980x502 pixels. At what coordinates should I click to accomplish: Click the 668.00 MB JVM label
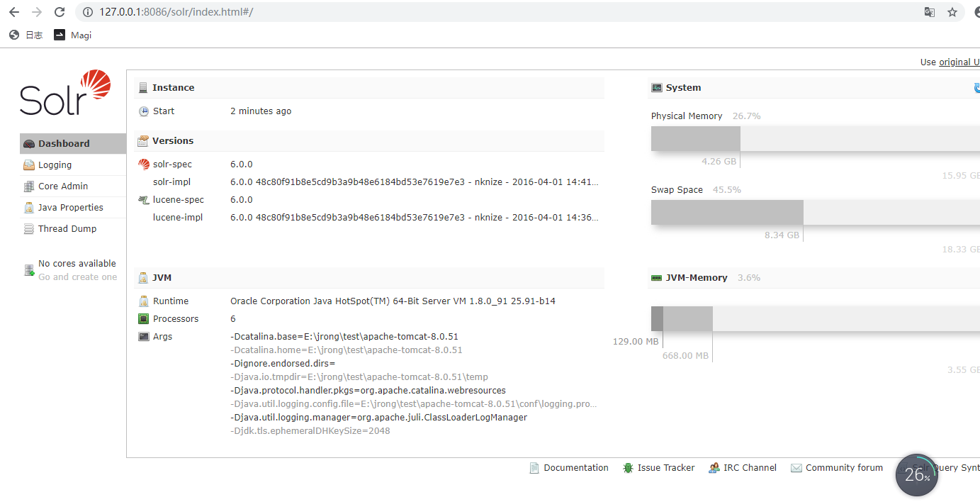(685, 356)
